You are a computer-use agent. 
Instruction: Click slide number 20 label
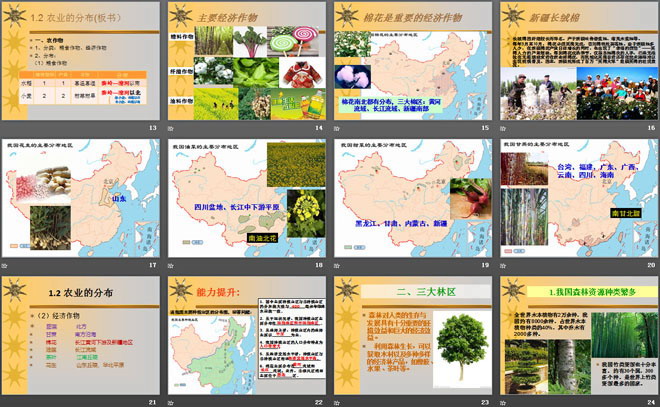[651, 265]
